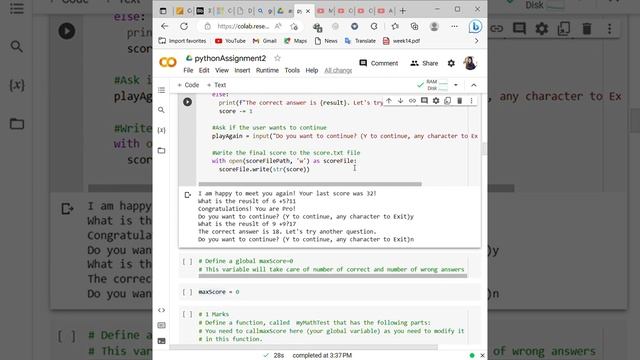Refresh the Colab page
640x360 pixels.
click(184, 26)
